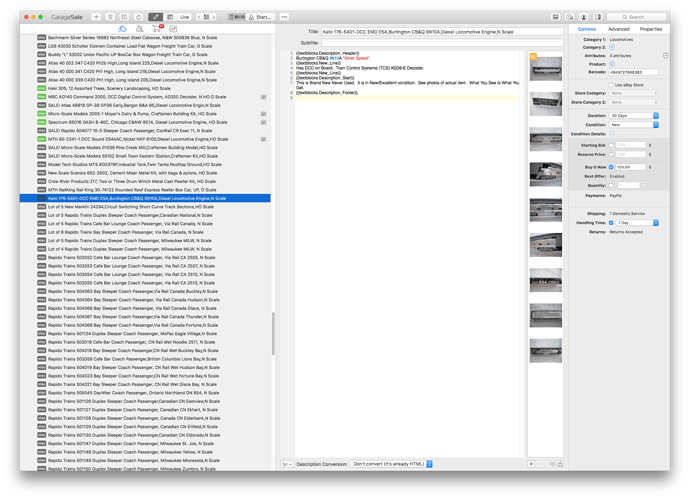690x499 pixels.
Task: Switch to preview layout mode icon
Action: 170,17
